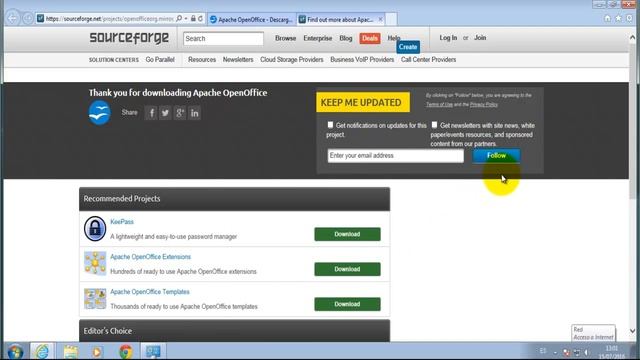Click the scrollbar up arrow
Image resolution: width=640 pixels, height=360 pixels.
632,38
